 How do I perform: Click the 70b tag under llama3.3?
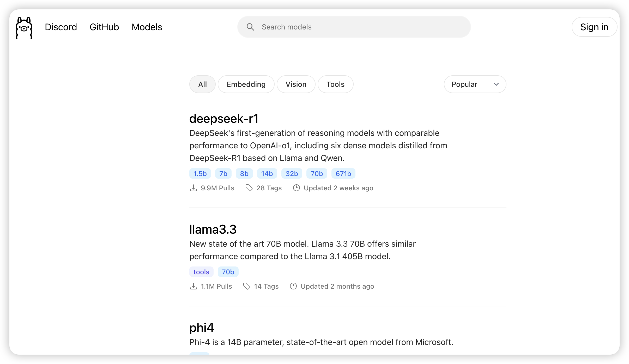228,272
